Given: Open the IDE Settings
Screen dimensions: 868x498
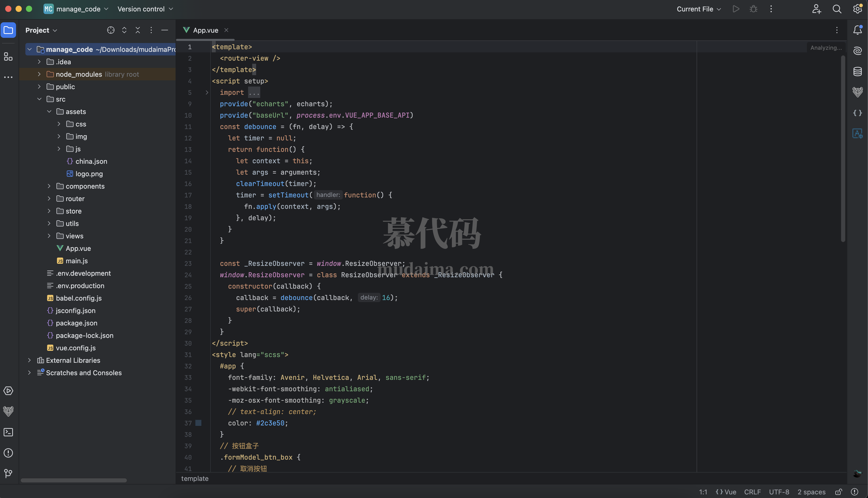Looking at the screenshot, I should [x=857, y=9].
